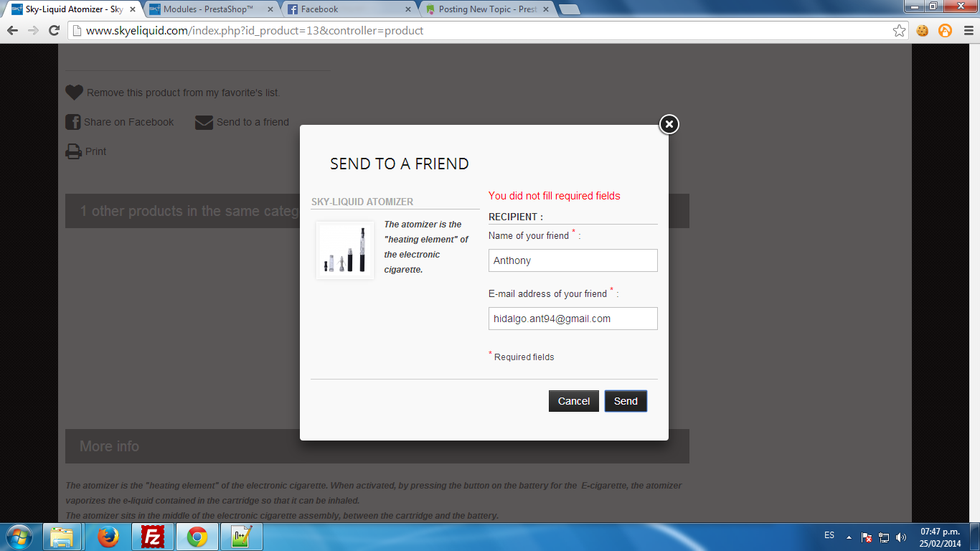Switch to the Posting New Topic tab
Viewport: 980px width, 551px height.
pyautogui.click(x=488, y=9)
